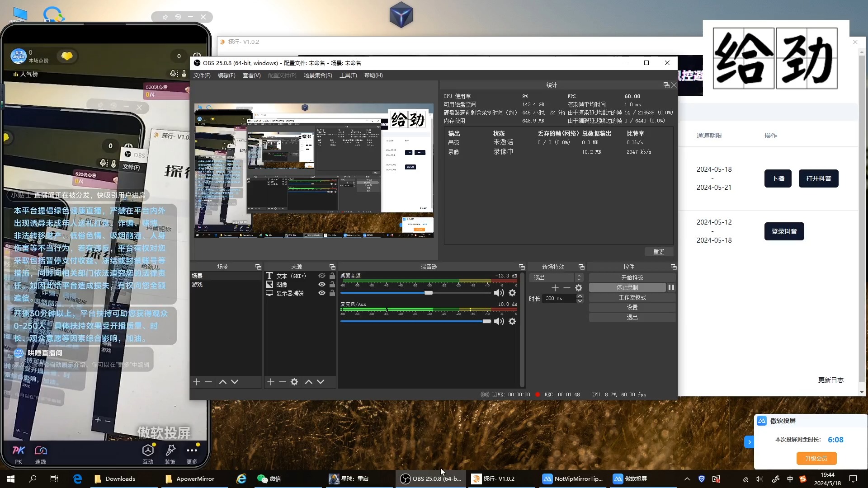Image resolution: width=868 pixels, height=488 pixels.
Task: Click the OBS statistics panel title bar
Action: pyautogui.click(x=551, y=85)
